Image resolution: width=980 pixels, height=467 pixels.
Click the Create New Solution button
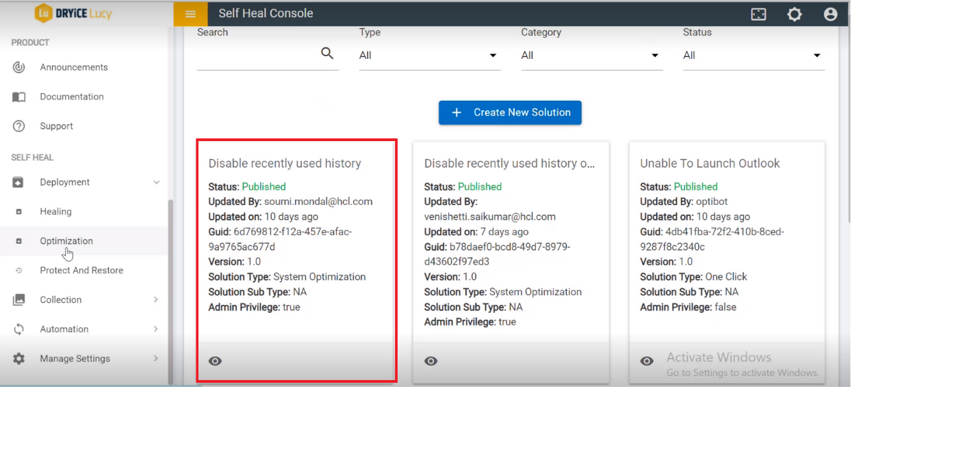pos(510,112)
